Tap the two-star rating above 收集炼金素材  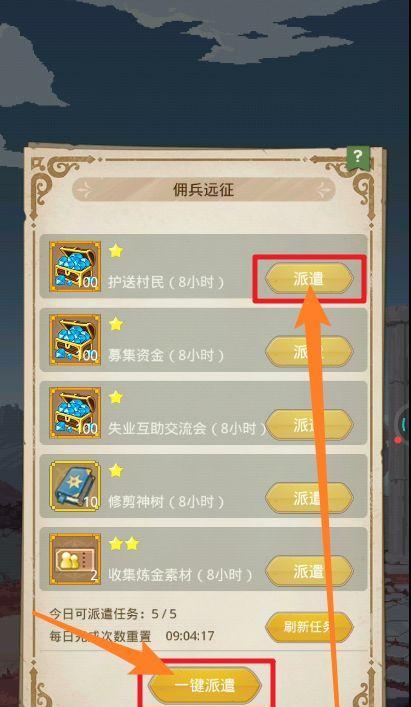(124, 543)
